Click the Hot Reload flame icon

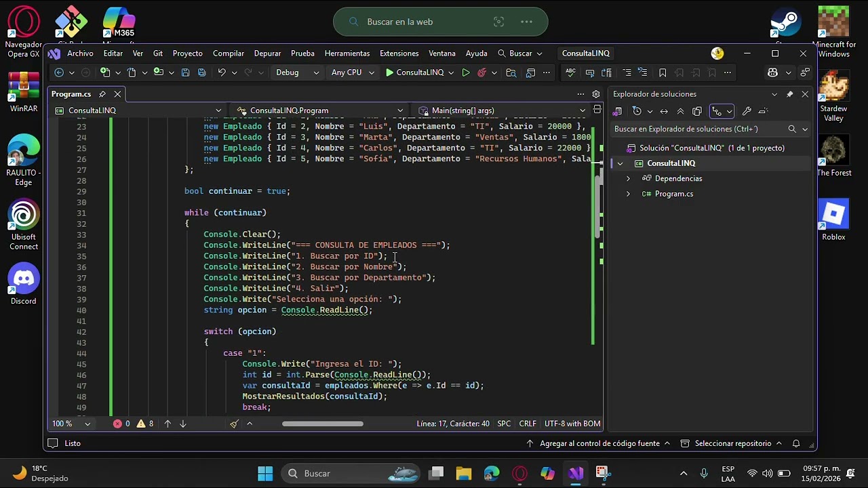[x=482, y=73]
